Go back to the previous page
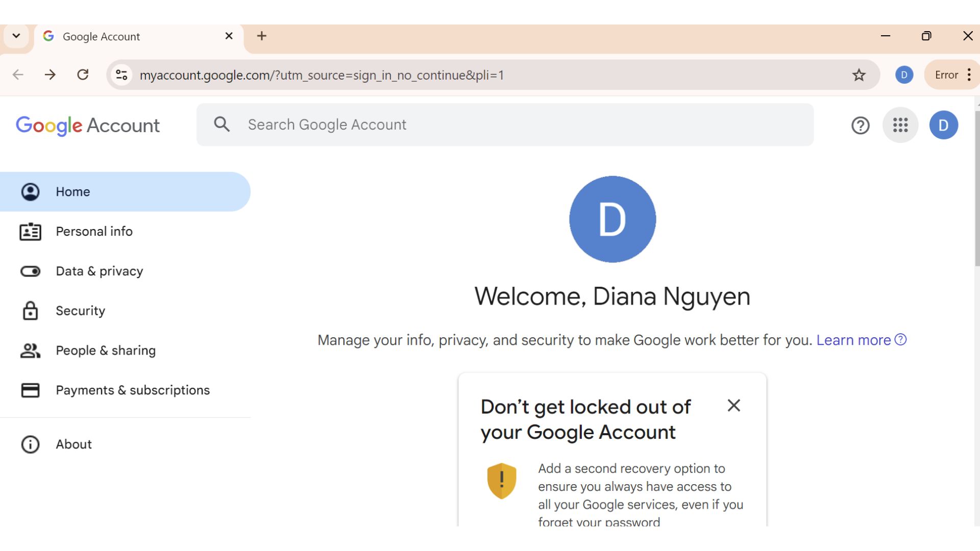 (x=18, y=75)
